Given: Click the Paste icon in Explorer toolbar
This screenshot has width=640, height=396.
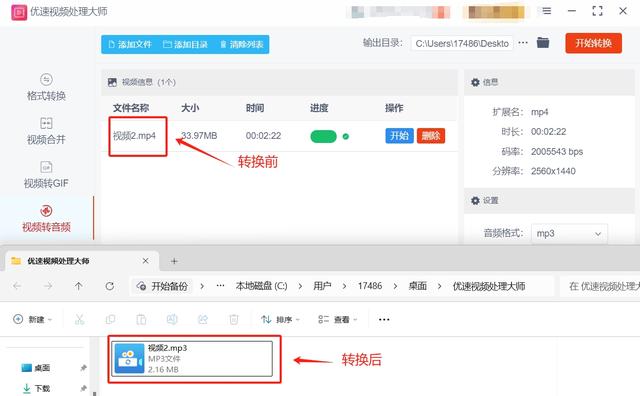Looking at the screenshot, I should pos(141,319).
